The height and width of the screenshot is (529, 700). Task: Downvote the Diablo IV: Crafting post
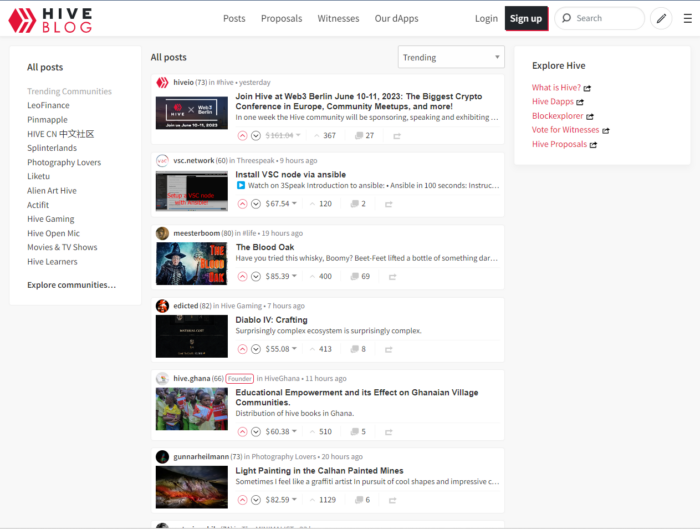pyautogui.click(x=256, y=349)
